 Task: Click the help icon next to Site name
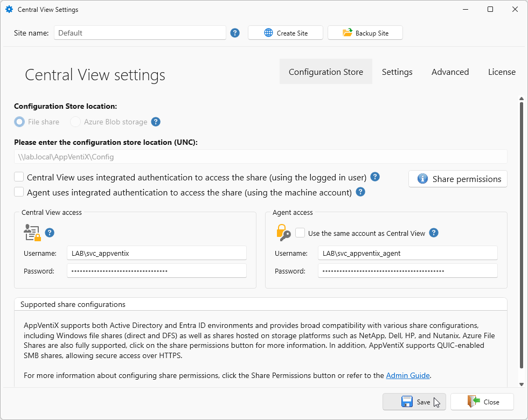click(x=235, y=33)
